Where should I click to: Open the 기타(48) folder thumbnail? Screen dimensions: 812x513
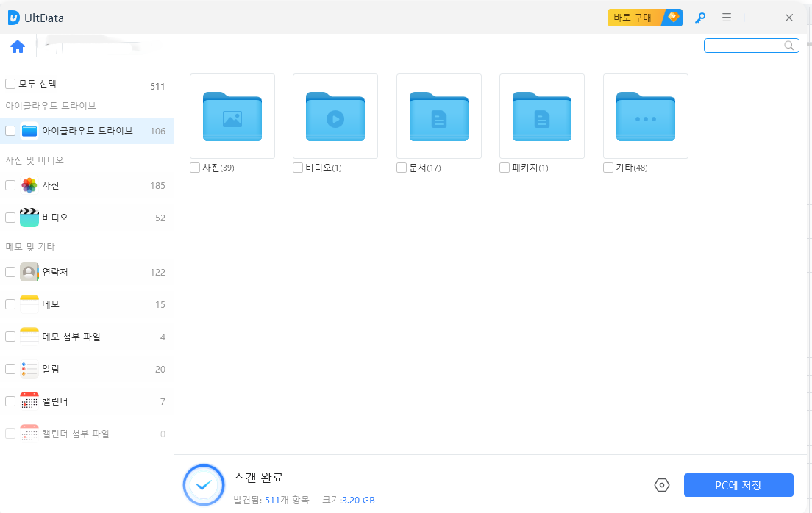(x=645, y=116)
